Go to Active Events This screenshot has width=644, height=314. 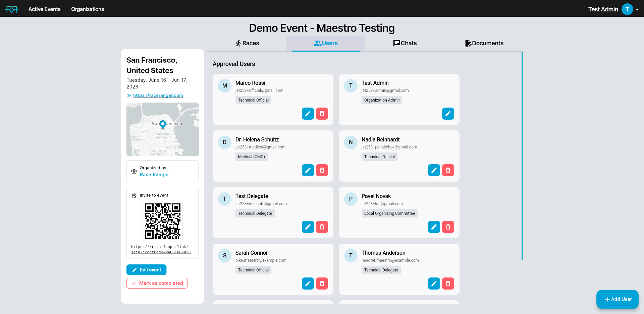click(44, 9)
